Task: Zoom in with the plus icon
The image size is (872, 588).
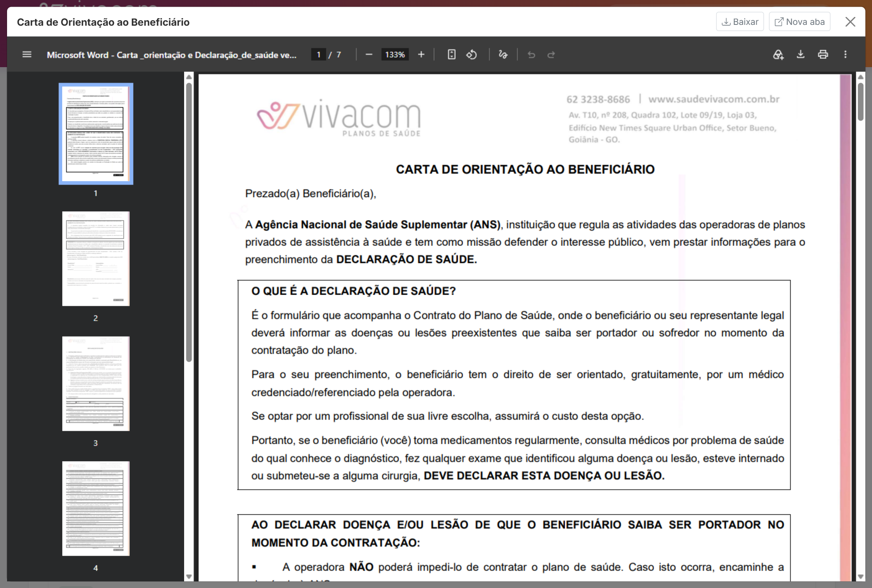Action: (x=421, y=55)
